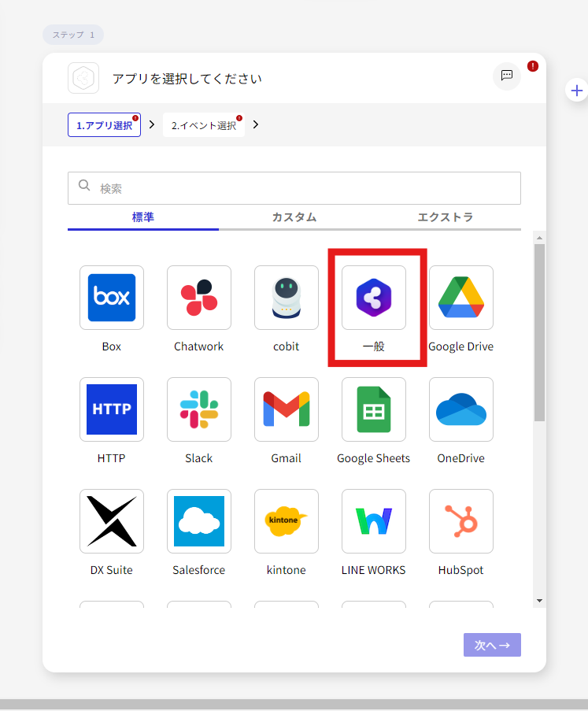Go to 2.イベント選択 step
Screen dimensions: 588x711
pos(204,125)
